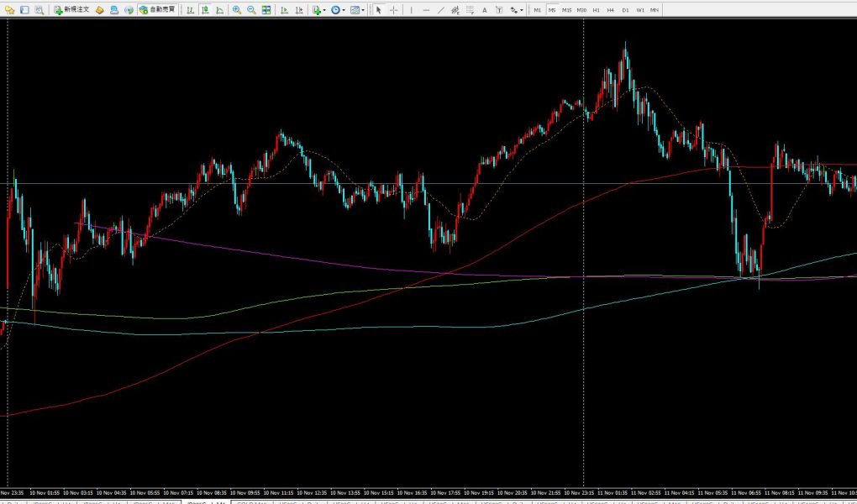857x504 pixels.
Task: Click the 10 Nov 23:15 vertical period separator
Action: coord(584,252)
